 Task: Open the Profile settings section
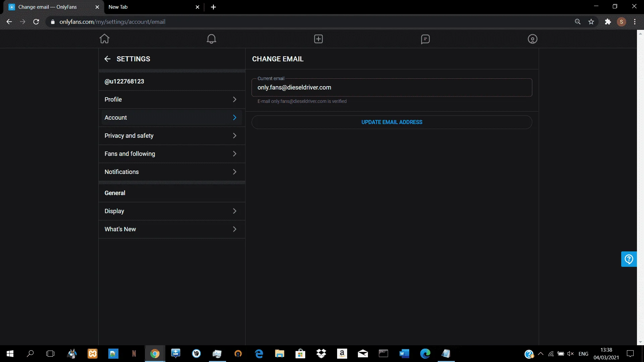[x=172, y=100]
